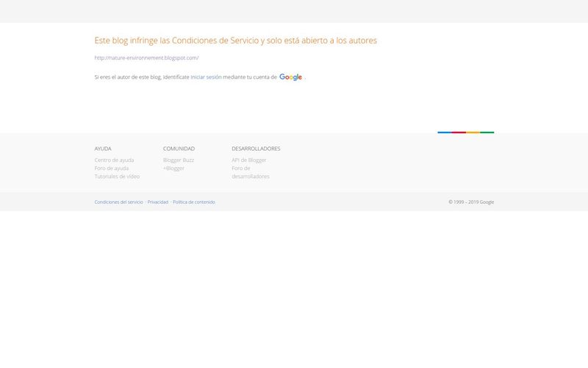Click the Google logo

[x=290, y=77]
